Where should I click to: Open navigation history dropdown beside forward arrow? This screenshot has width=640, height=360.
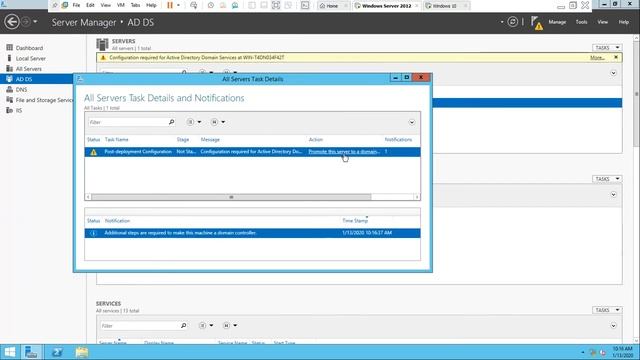coord(35,22)
